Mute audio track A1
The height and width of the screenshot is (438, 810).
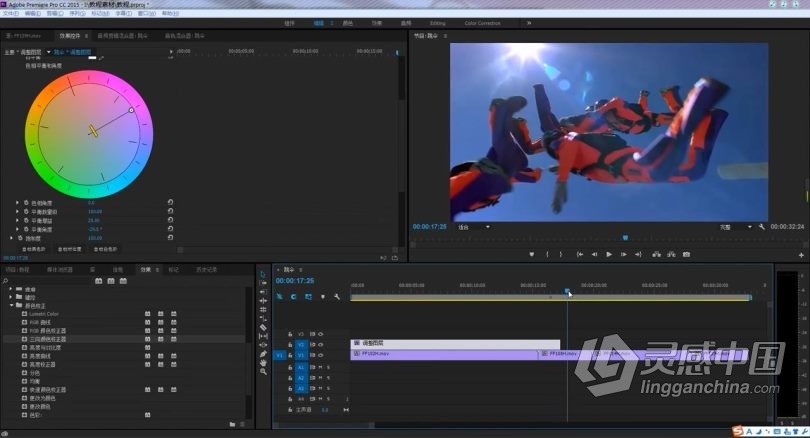coord(320,367)
